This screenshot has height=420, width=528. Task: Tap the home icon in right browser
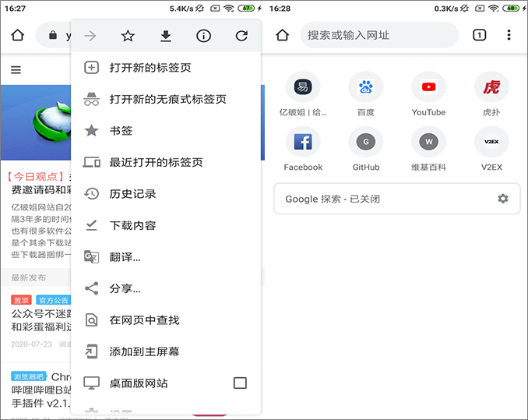(282, 35)
